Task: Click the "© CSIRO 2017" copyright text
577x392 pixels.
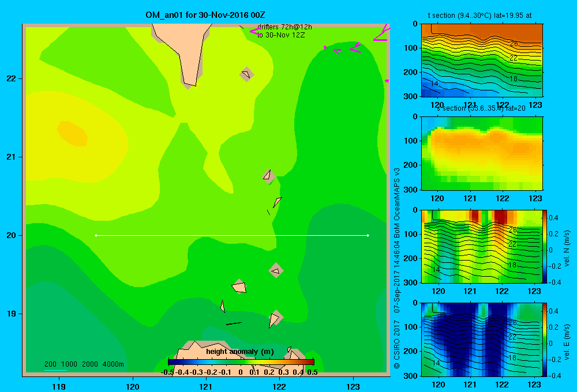Action: [x=397, y=344]
